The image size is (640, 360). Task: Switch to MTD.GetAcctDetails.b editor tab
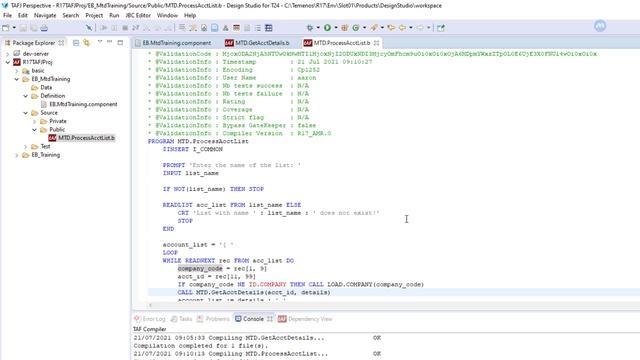tap(257, 43)
